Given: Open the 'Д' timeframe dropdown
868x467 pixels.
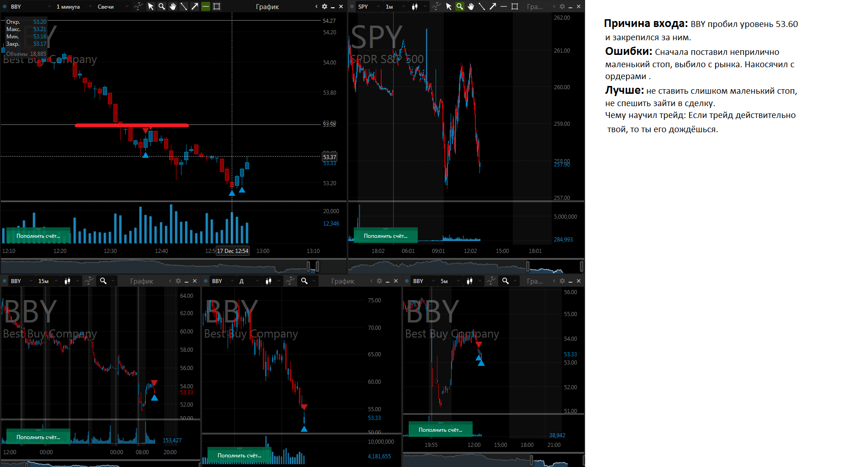Looking at the screenshot, I should [x=249, y=281].
